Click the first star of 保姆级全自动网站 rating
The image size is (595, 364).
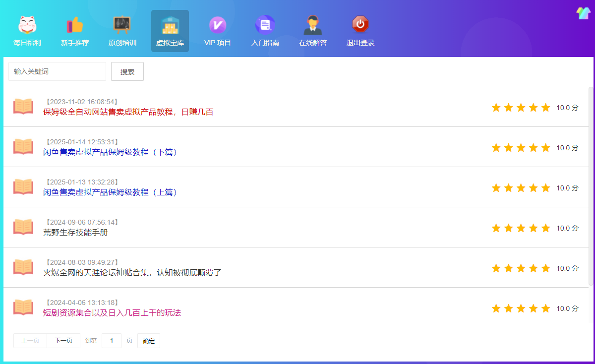(496, 108)
